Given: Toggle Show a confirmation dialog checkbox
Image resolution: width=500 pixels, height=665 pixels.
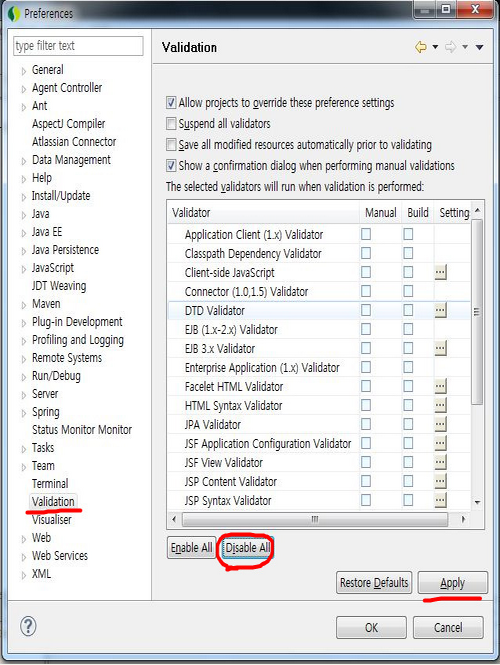Looking at the screenshot, I should click(x=171, y=165).
